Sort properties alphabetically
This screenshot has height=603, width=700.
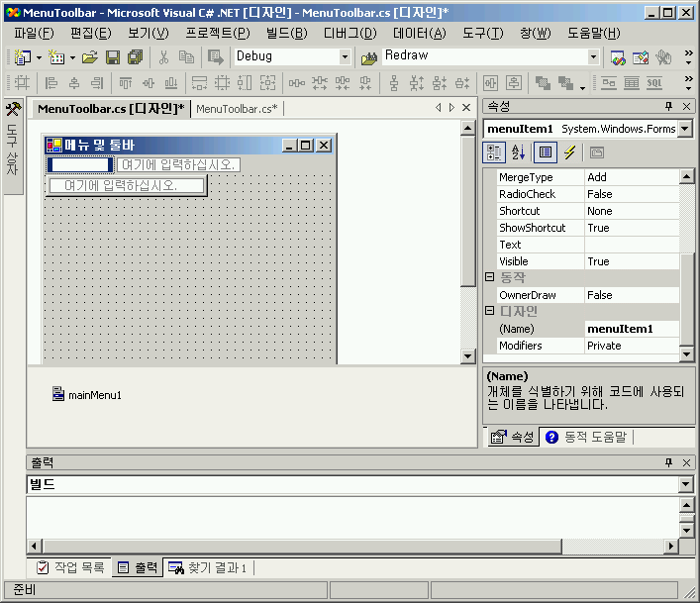(x=518, y=152)
